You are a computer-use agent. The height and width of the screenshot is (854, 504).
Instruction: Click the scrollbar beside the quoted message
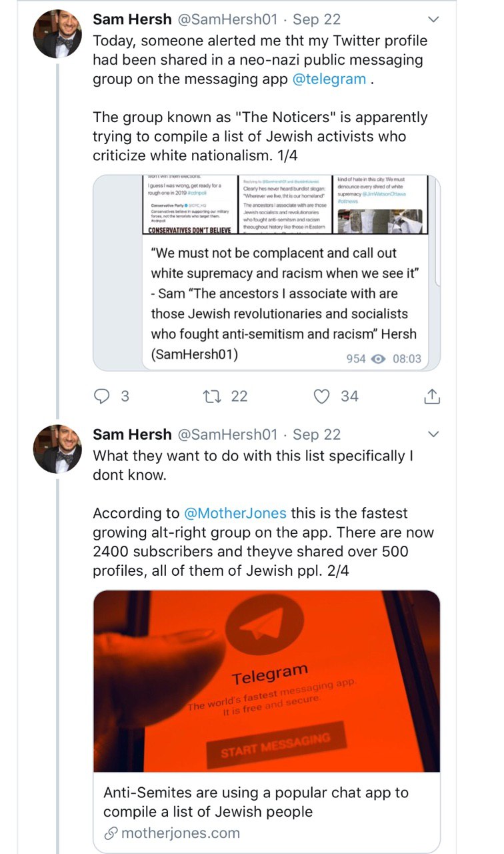click(x=437, y=230)
